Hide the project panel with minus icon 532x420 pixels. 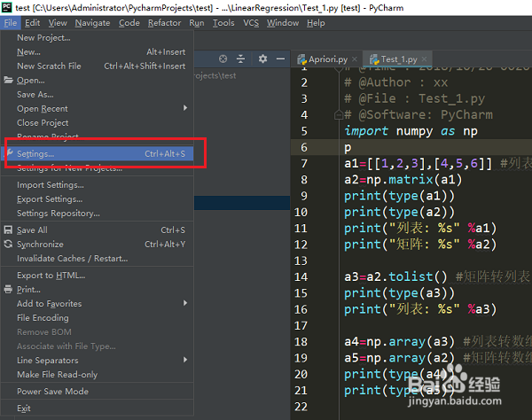click(x=280, y=59)
